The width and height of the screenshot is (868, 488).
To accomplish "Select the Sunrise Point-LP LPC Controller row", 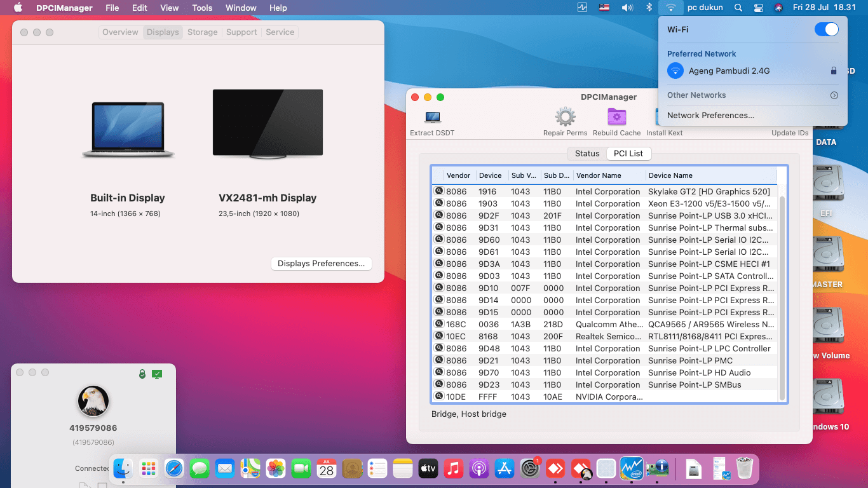I will coord(604,348).
